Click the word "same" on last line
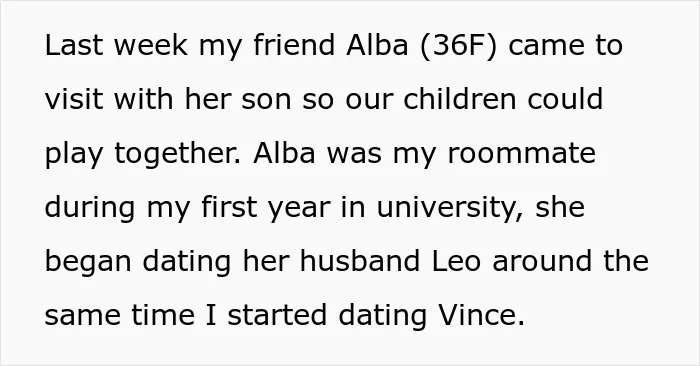The height and width of the screenshot is (366, 700). (83, 315)
